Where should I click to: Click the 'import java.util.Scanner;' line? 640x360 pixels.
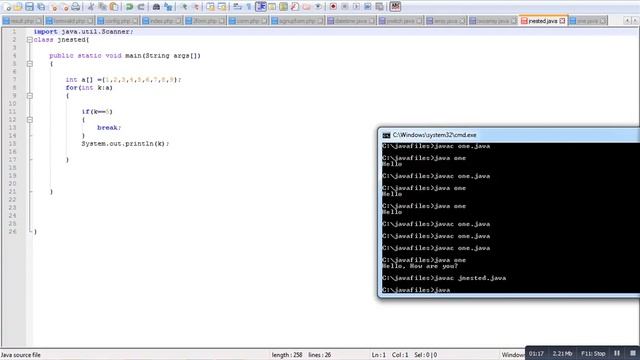(x=83, y=31)
